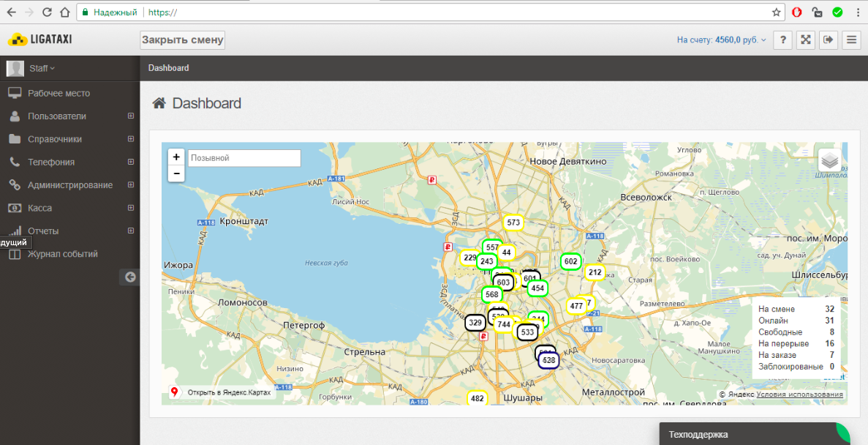The image size is (868, 445).
Task: Toggle fullscreen mode icon in header
Action: (x=805, y=40)
